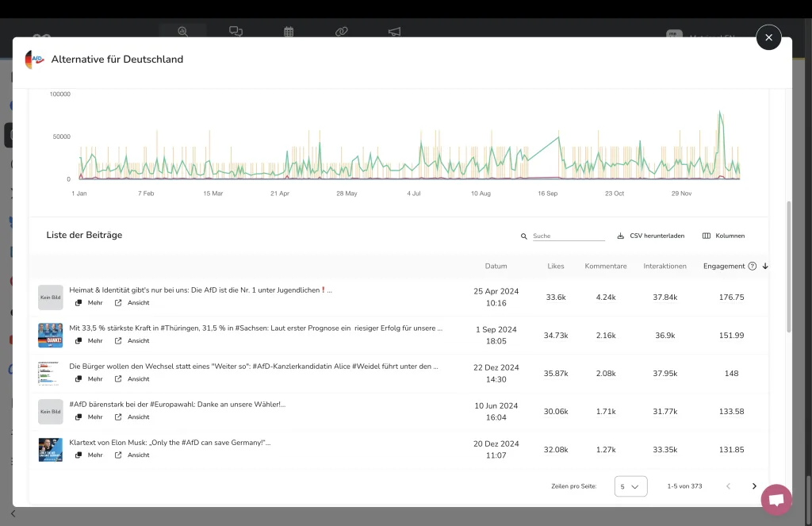Sort by the Interaktionen column header

tap(665, 266)
